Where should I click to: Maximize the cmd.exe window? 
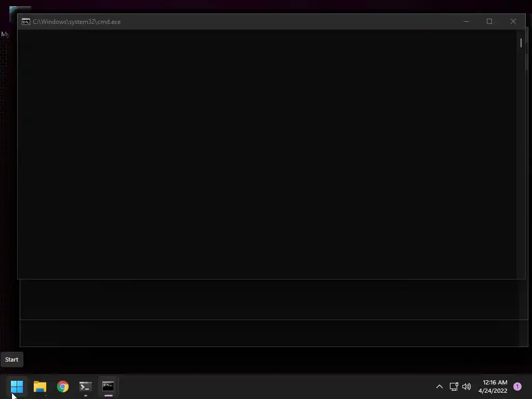tap(489, 21)
